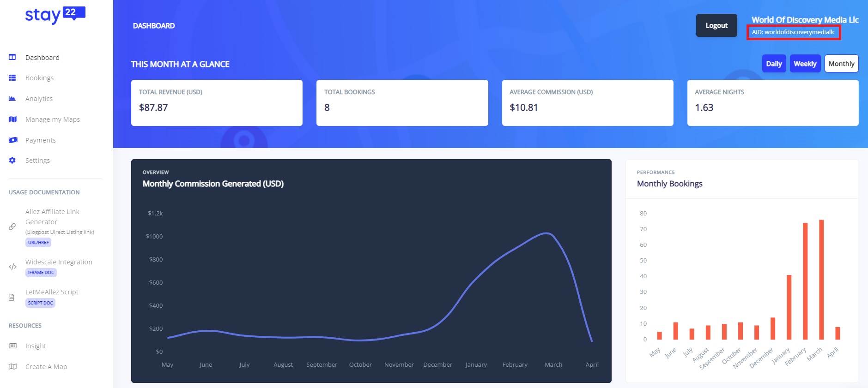Click the March label on commission chart
868x388 pixels.
pyautogui.click(x=553, y=364)
